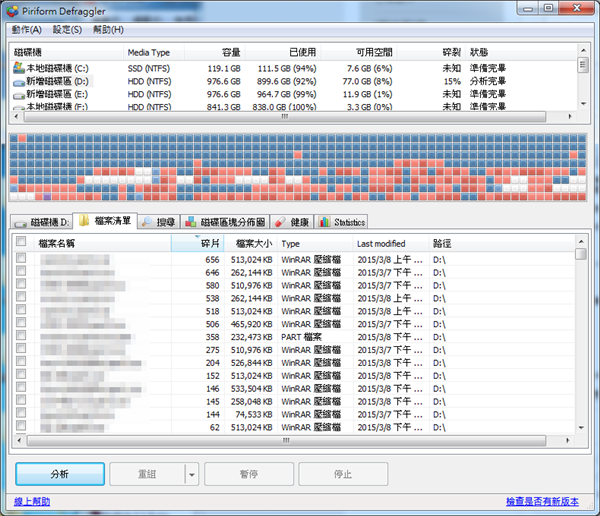Click the 磁碟機 D: tab drive icon
600x516 pixels.
[21, 222]
